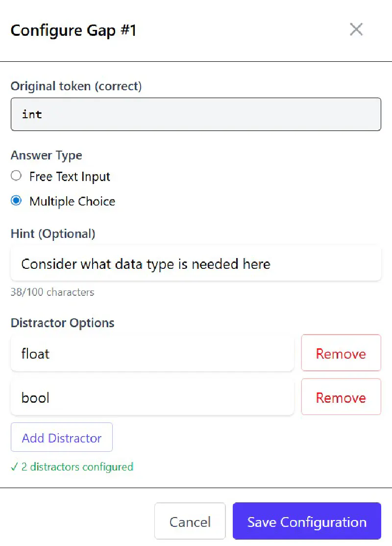Click the Configure Gap #1 title
Image resolution: width=392 pixels, height=546 pixels.
(x=73, y=30)
